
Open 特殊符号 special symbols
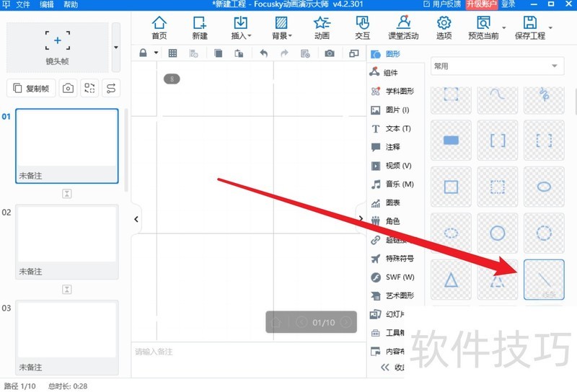(x=392, y=258)
